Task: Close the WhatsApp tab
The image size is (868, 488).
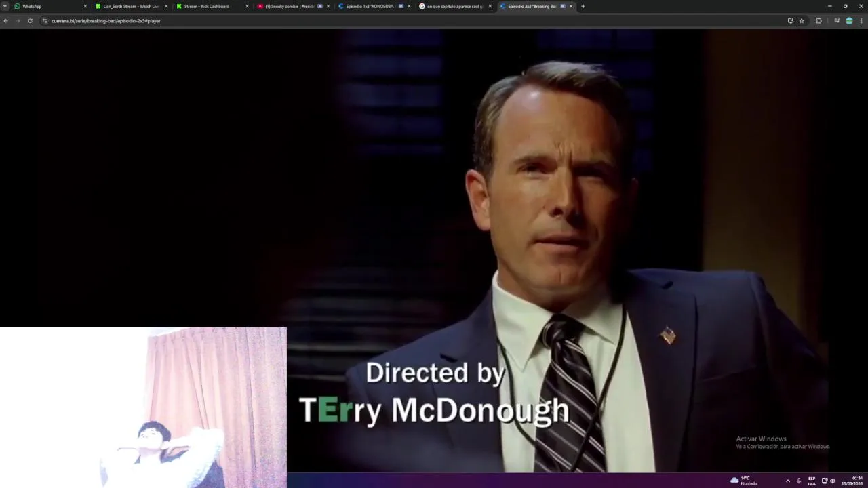Action: click(85, 6)
